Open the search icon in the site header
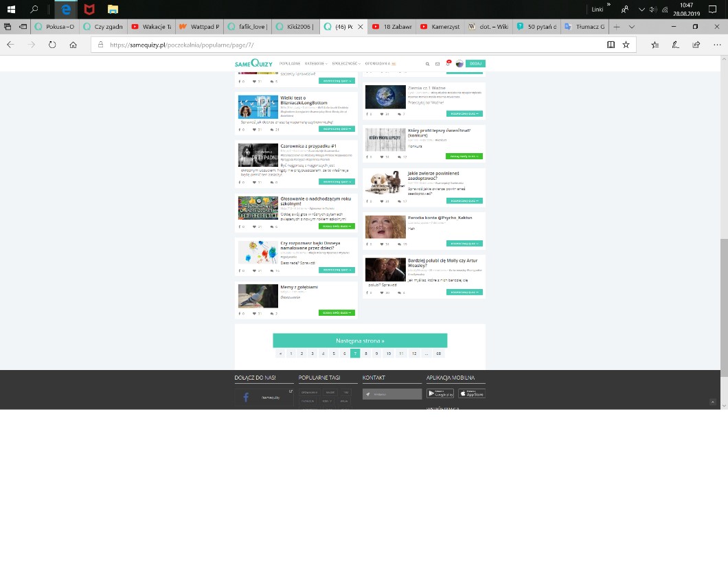This screenshot has width=728, height=565. click(427, 64)
